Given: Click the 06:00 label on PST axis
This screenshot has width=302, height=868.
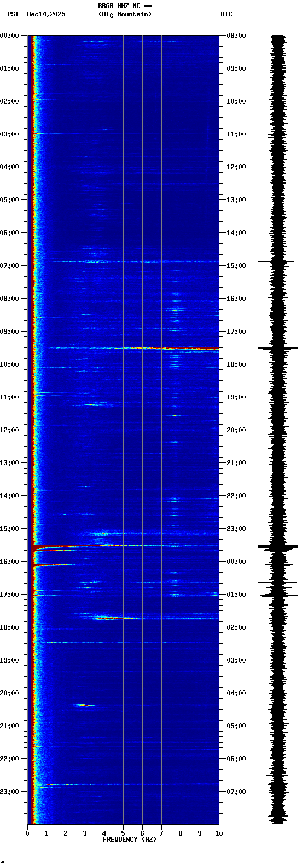Looking at the screenshot, I should (9, 233).
